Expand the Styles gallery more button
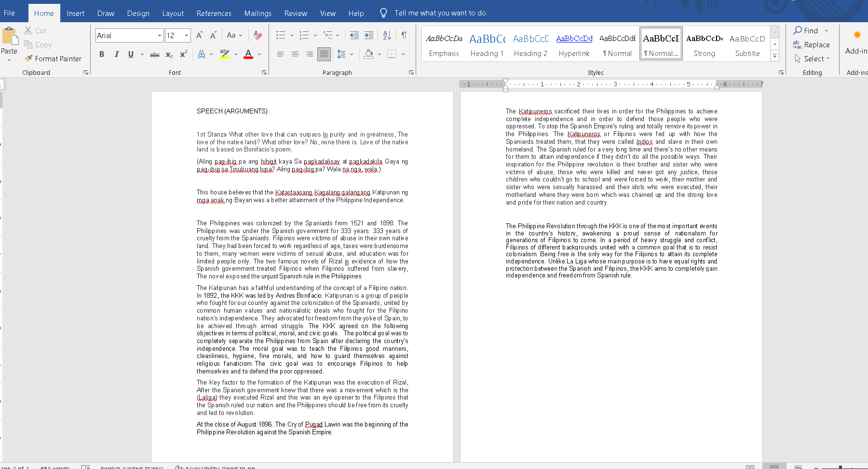The width and height of the screenshot is (868, 469). coord(775,56)
